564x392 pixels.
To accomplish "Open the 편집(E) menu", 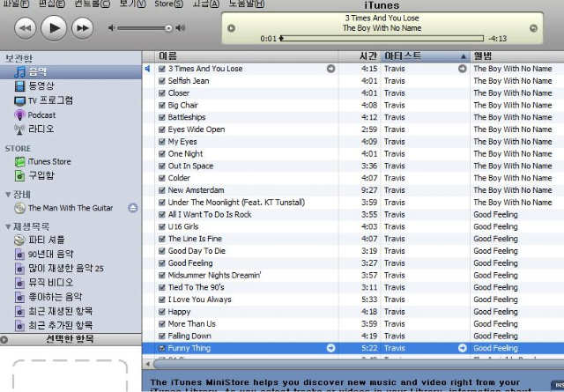I will tap(52, 4).
